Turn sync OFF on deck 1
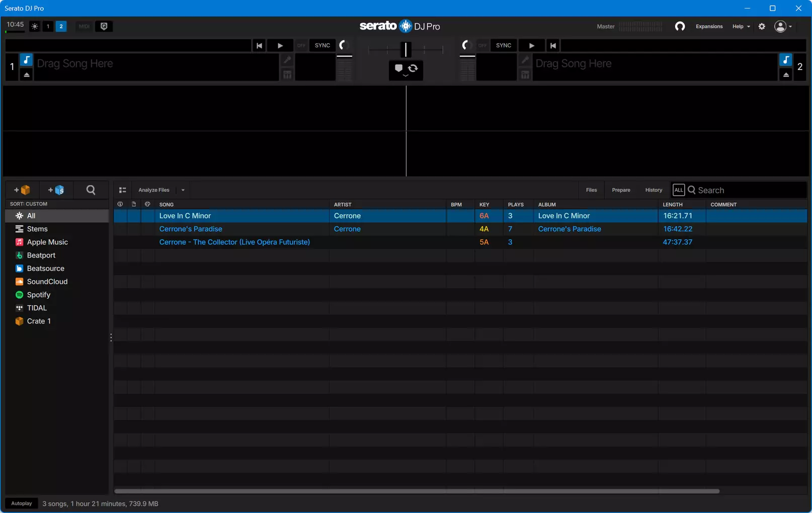Viewport: 812px width, 513px height. (301, 45)
